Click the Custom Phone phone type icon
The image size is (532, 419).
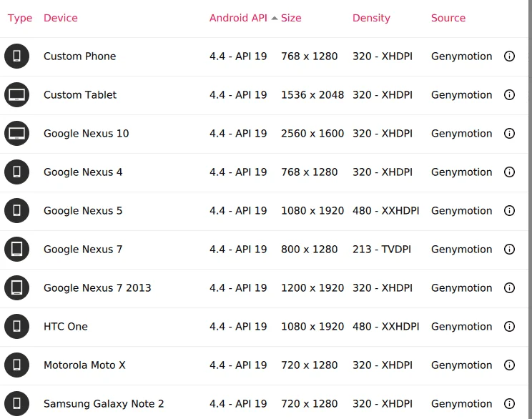tap(16, 56)
